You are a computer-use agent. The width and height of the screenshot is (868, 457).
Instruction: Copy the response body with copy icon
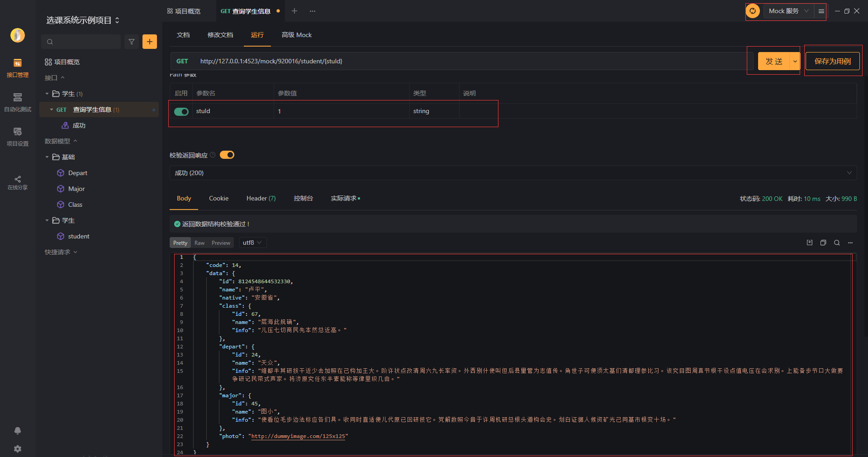coord(823,243)
